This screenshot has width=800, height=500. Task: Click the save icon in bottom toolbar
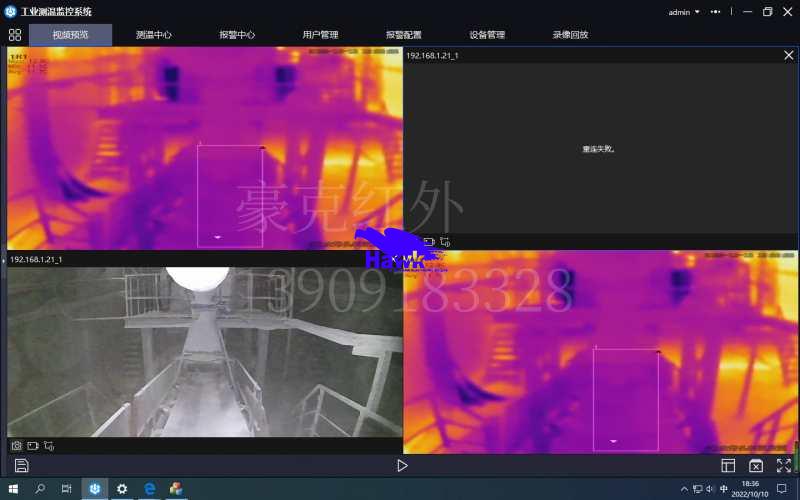21,466
